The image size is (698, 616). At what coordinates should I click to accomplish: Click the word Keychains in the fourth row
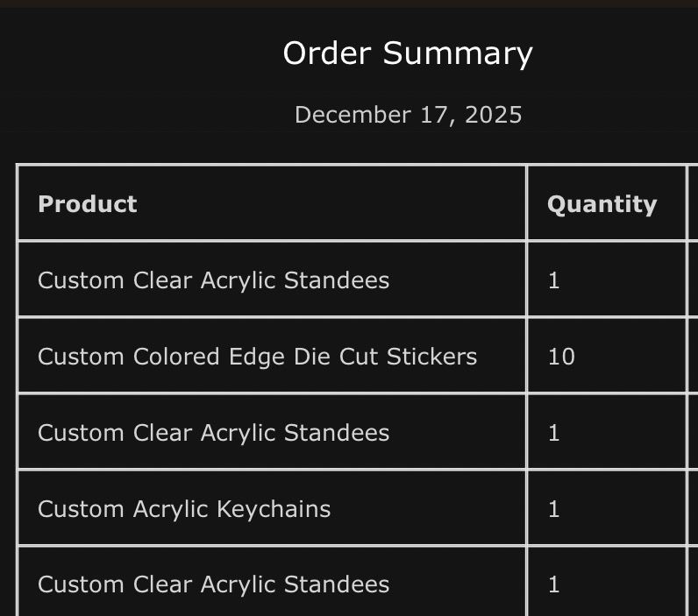pyautogui.click(x=274, y=509)
